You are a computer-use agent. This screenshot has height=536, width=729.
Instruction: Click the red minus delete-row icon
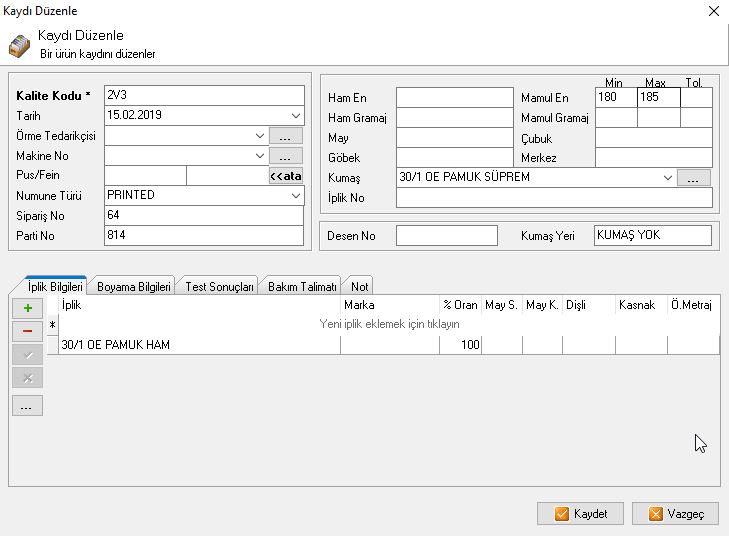(27, 331)
